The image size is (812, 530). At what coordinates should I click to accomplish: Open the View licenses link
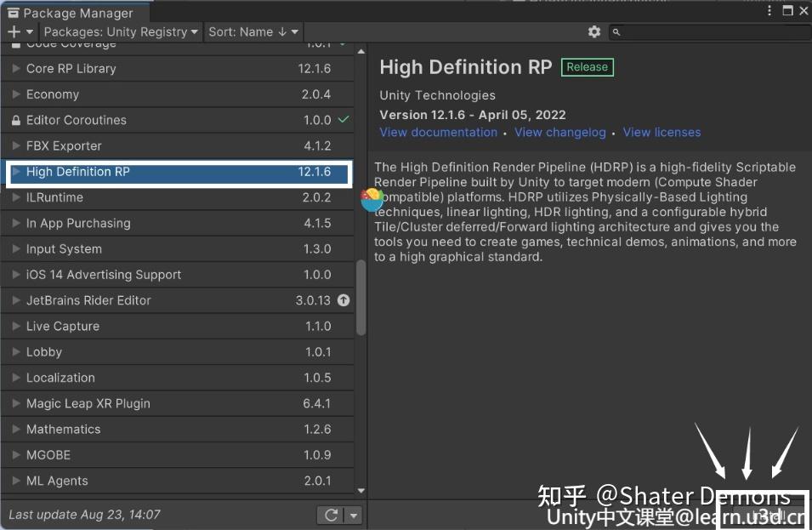click(662, 132)
